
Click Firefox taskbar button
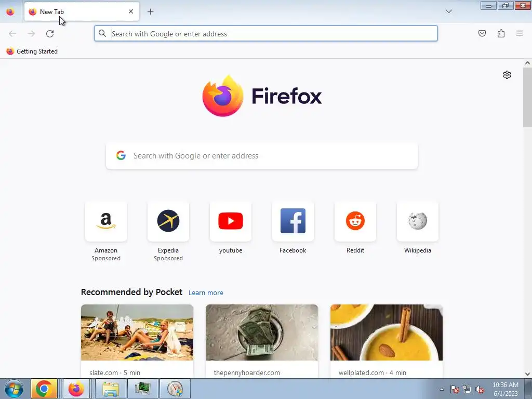(76, 389)
